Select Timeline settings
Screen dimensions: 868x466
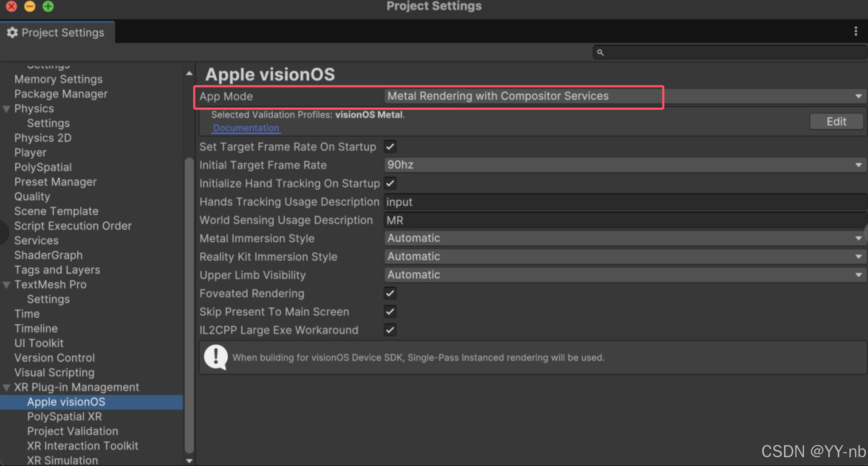tap(36, 329)
